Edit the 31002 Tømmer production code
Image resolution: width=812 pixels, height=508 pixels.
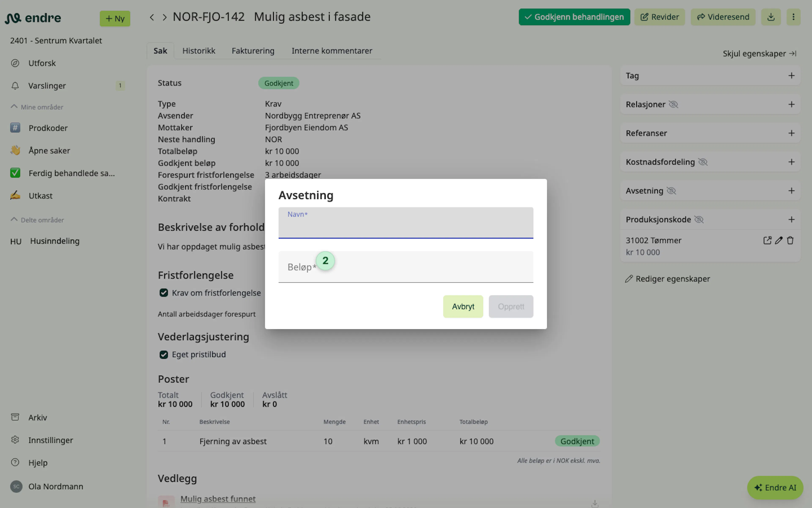click(x=779, y=241)
